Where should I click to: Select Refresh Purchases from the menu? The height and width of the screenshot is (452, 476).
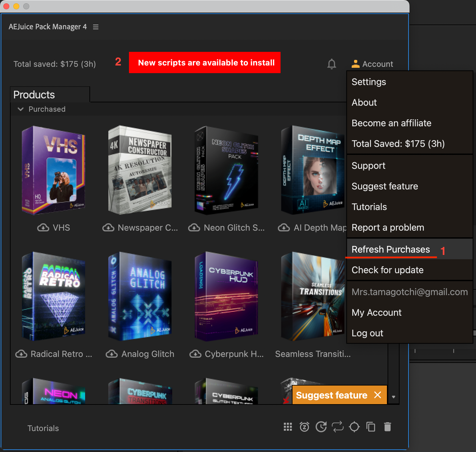pyautogui.click(x=391, y=249)
